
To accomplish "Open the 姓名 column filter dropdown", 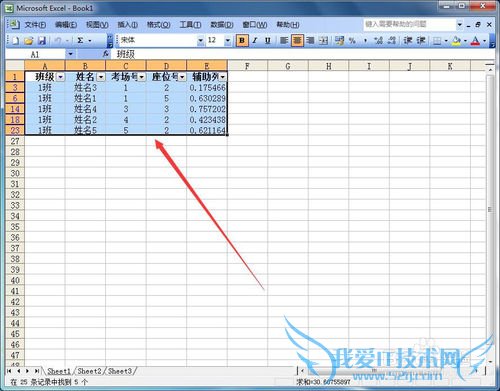I will click(x=101, y=77).
